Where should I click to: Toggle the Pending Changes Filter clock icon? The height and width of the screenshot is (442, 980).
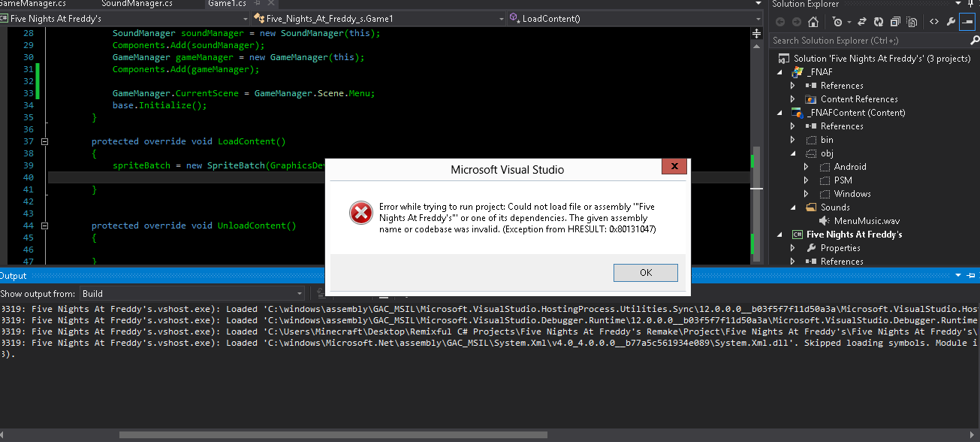pyautogui.click(x=837, y=22)
